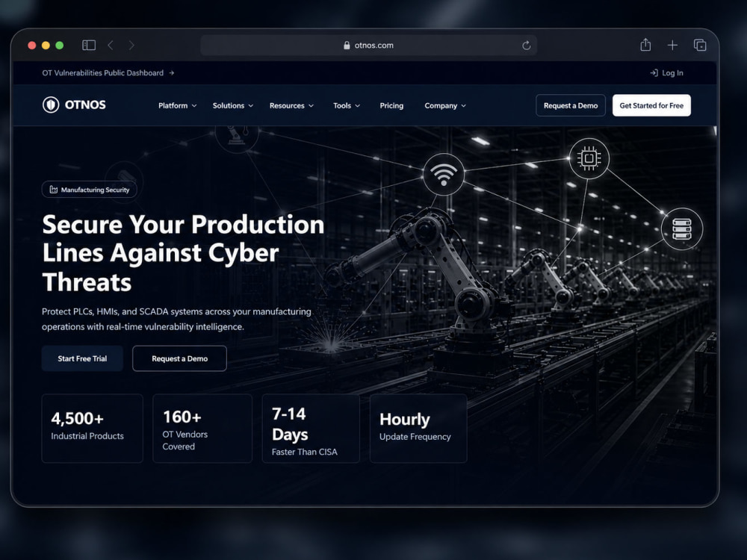Close the window with the red button
The image size is (747, 560).
[32, 46]
